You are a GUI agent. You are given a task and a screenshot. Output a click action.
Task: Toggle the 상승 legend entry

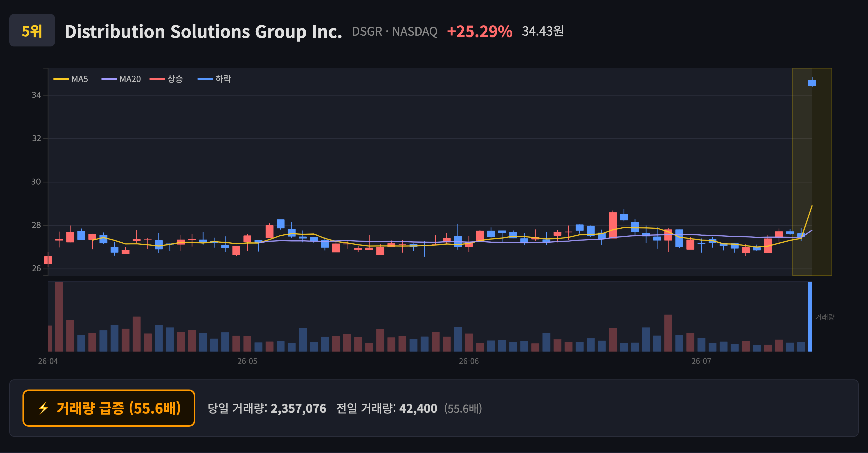tap(166, 79)
